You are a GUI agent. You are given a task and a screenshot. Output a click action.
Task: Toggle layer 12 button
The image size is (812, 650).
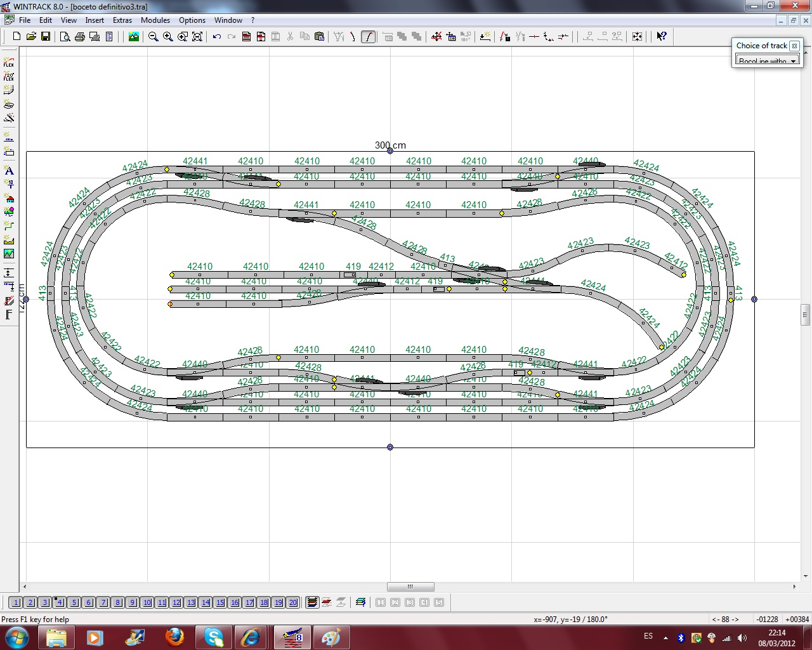(176, 602)
